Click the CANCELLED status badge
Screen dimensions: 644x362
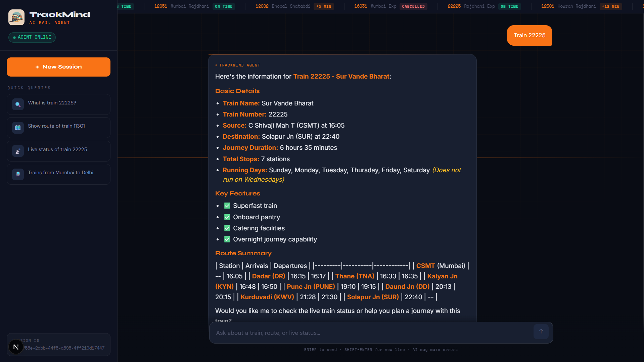413,6
